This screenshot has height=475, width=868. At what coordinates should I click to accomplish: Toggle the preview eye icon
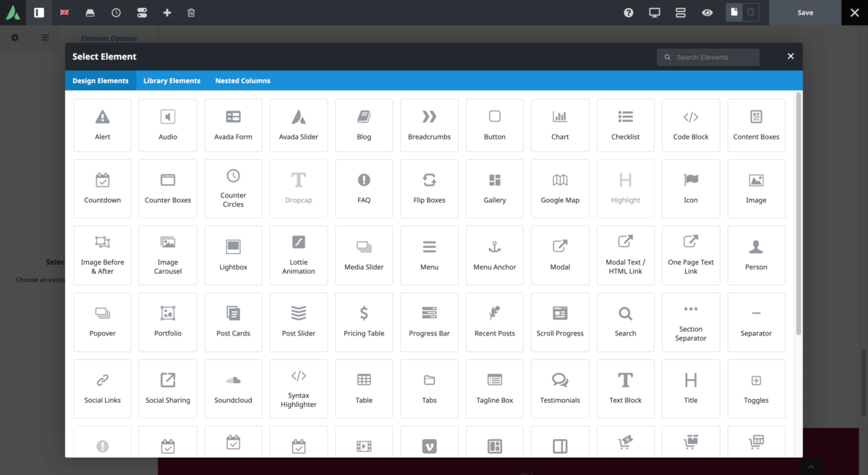(x=707, y=12)
